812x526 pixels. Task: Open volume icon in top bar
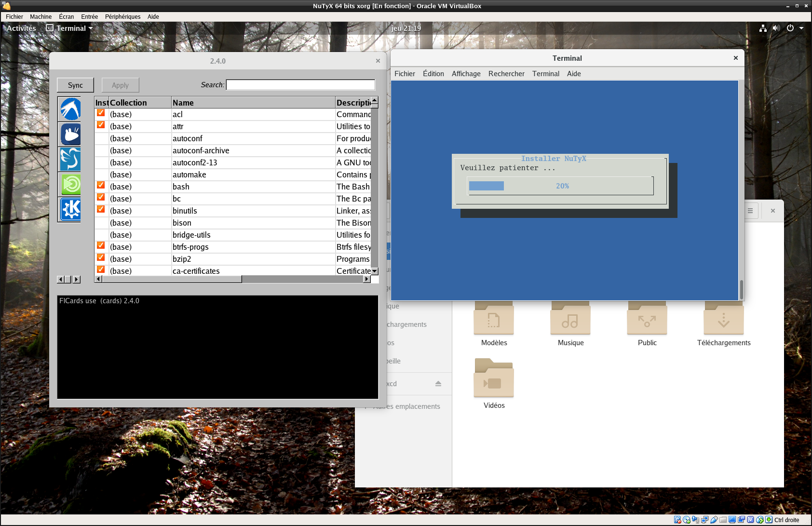776,28
